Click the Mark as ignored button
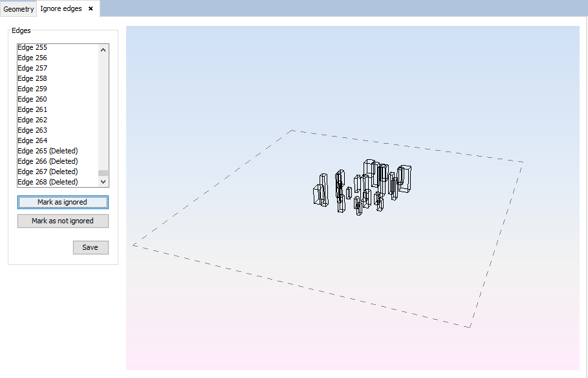Screen dimensions: 588x378 (63, 202)
